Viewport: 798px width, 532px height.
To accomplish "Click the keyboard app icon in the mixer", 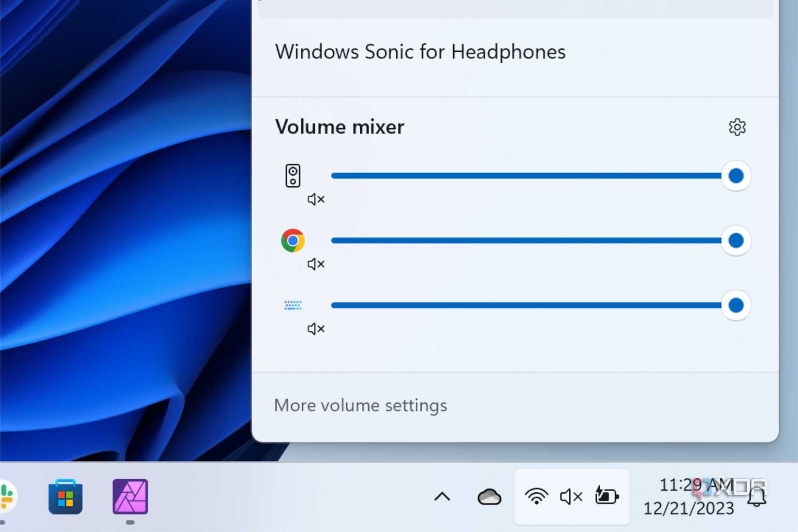I will point(293,305).
